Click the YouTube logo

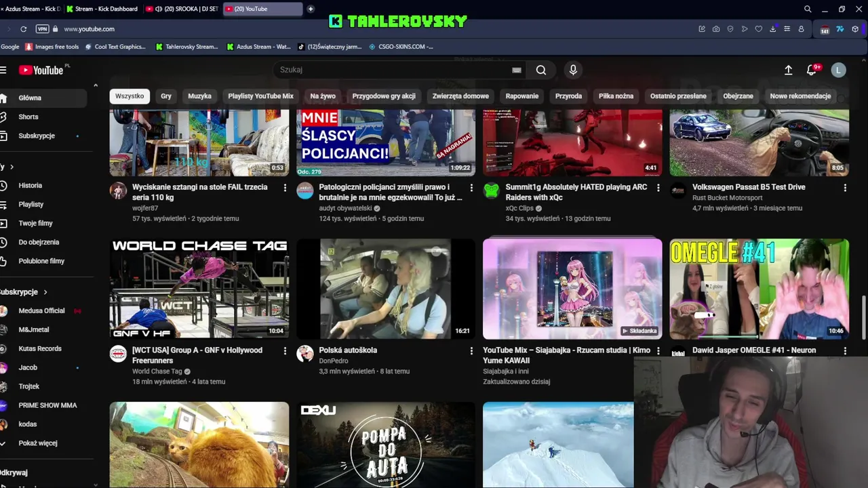pos(41,70)
